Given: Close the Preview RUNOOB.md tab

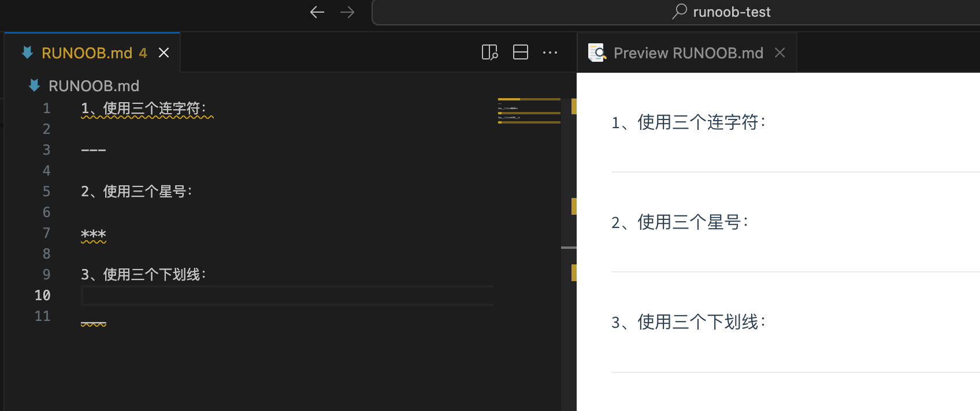Looking at the screenshot, I should 780,53.
